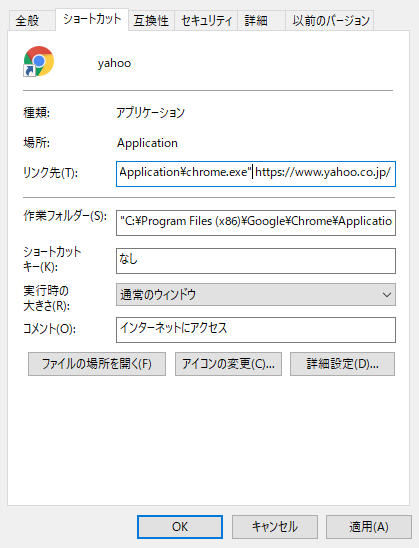The width and height of the screenshot is (419, 548).
Task: Select the ショートカット tab
Action: coord(92,19)
